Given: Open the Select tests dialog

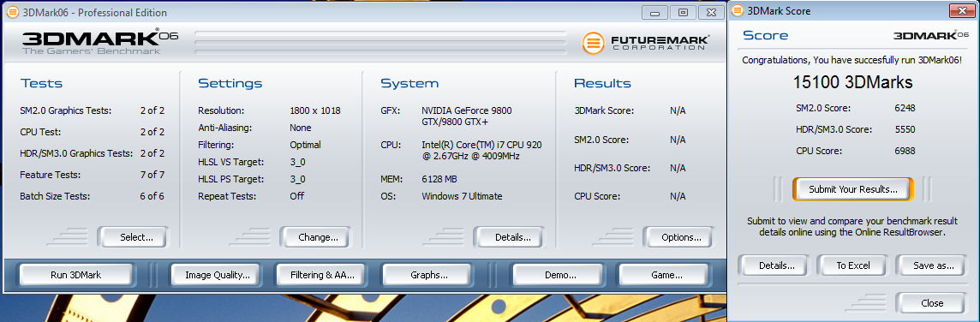Looking at the screenshot, I should point(133,237).
